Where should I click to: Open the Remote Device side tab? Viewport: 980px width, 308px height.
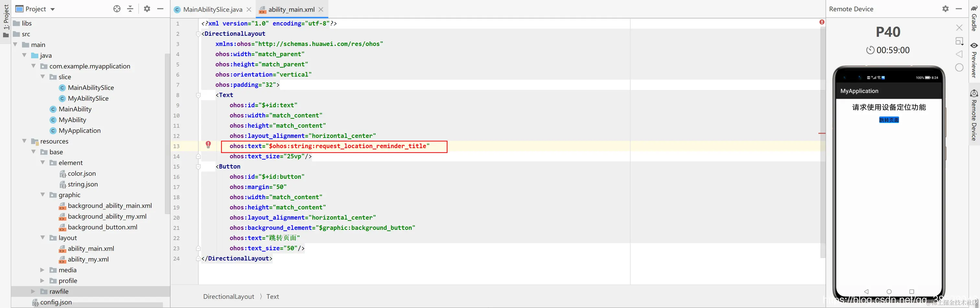[x=974, y=116]
